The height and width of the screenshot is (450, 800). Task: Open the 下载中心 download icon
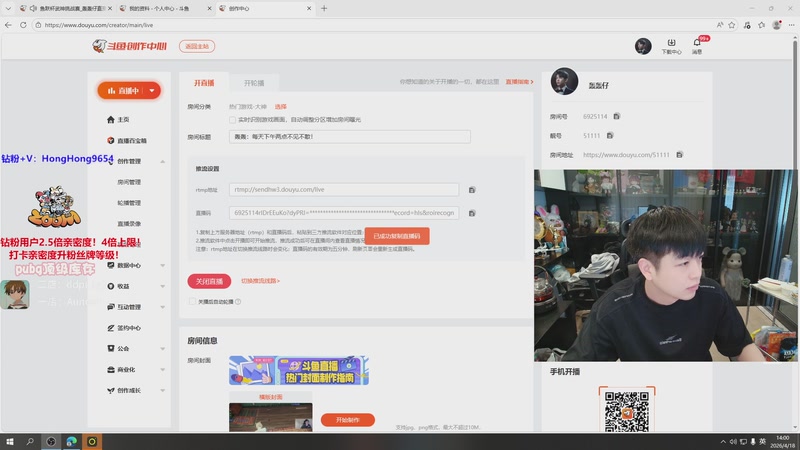[x=671, y=44]
